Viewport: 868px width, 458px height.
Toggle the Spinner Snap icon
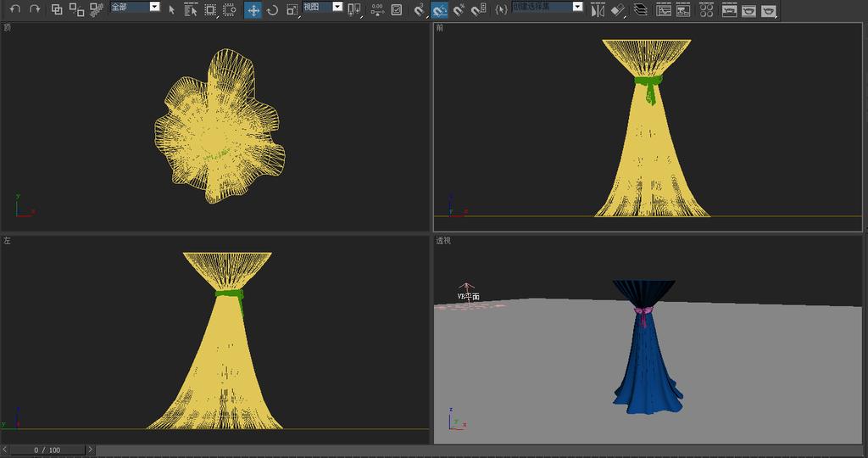click(x=479, y=10)
